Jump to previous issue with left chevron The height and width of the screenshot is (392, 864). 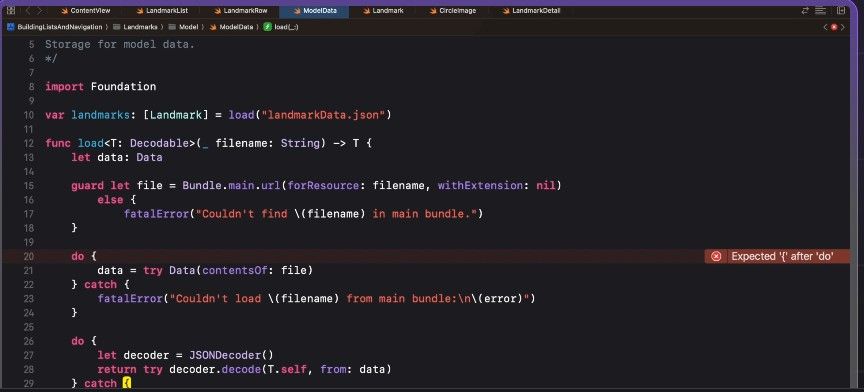click(825, 26)
